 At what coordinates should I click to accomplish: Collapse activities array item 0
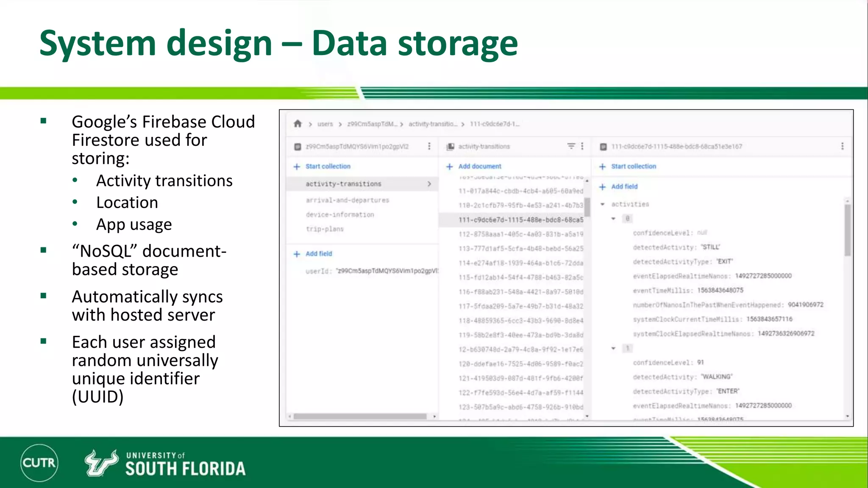[613, 219]
